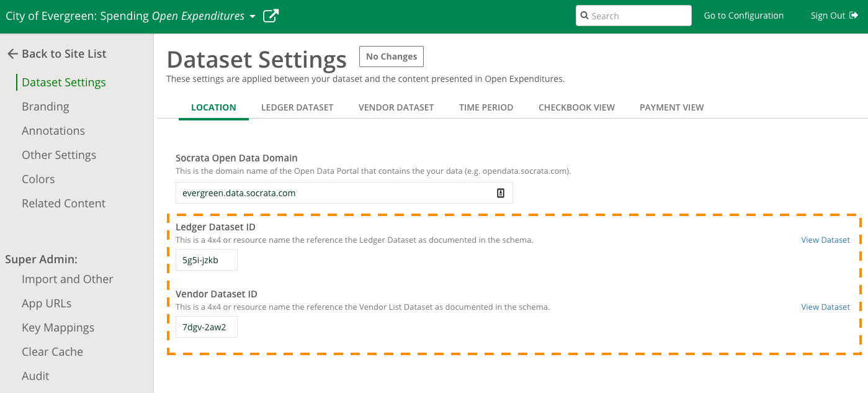Open Audit admin page

tap(35, 376)
